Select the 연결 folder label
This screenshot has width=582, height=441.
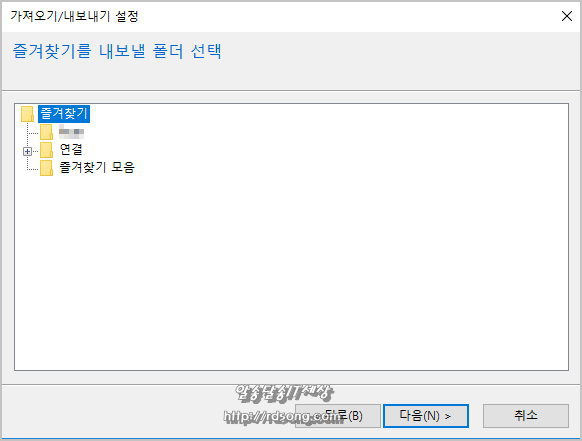pyautogui.click(x=71, y=150)
